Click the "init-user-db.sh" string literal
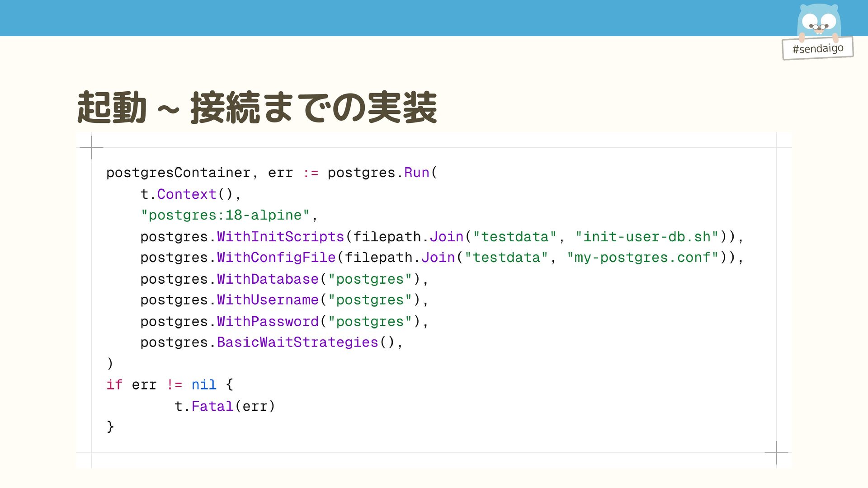The height and width of the screenshot is (488, 868). tap(646, 237)
